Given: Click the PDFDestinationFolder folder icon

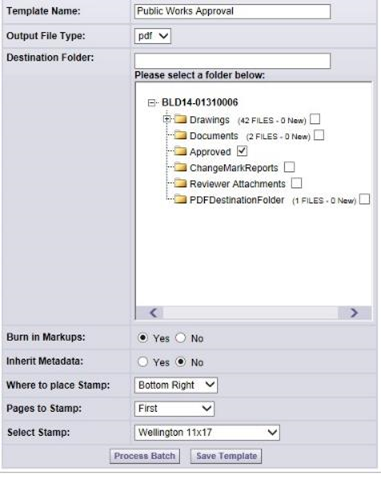Looking at the screenshot, I should (x=180, y=199).
